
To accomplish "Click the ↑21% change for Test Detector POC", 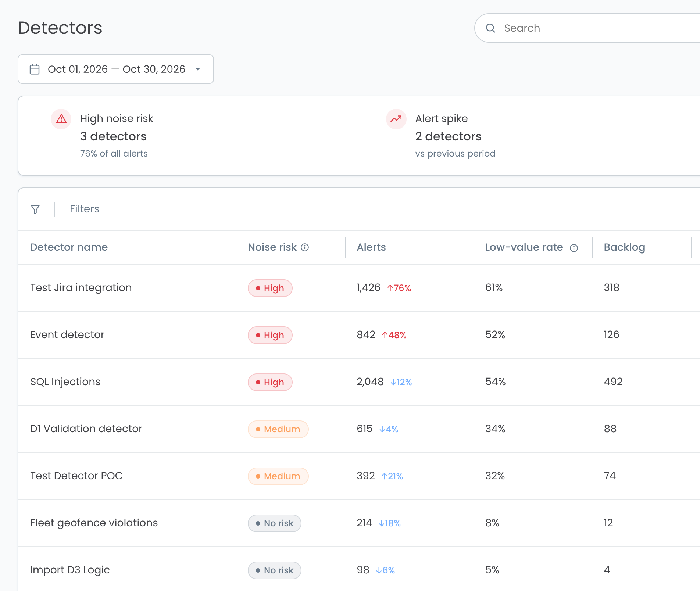I will point(392,476).
